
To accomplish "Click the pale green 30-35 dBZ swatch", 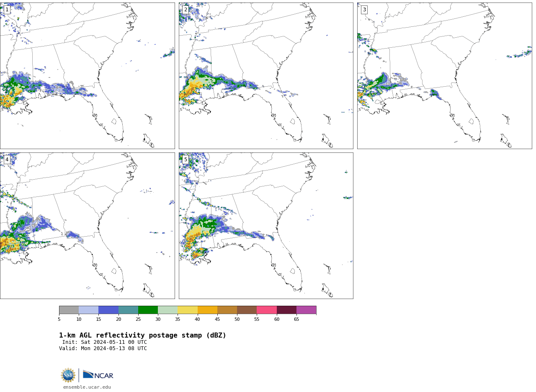I will click(167, 310).
